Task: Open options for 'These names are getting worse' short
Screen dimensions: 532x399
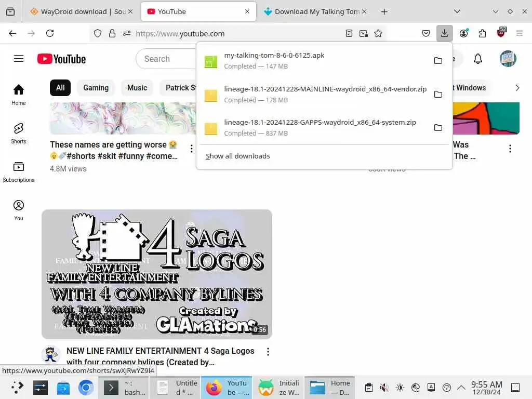Action: pyautogui.click(x=192, y=149)
